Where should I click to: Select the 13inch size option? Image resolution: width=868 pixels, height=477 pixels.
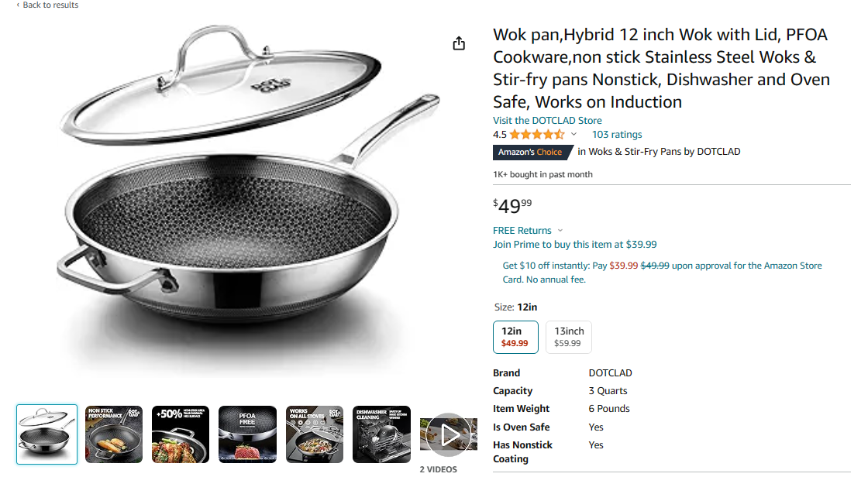click(569, 337)
